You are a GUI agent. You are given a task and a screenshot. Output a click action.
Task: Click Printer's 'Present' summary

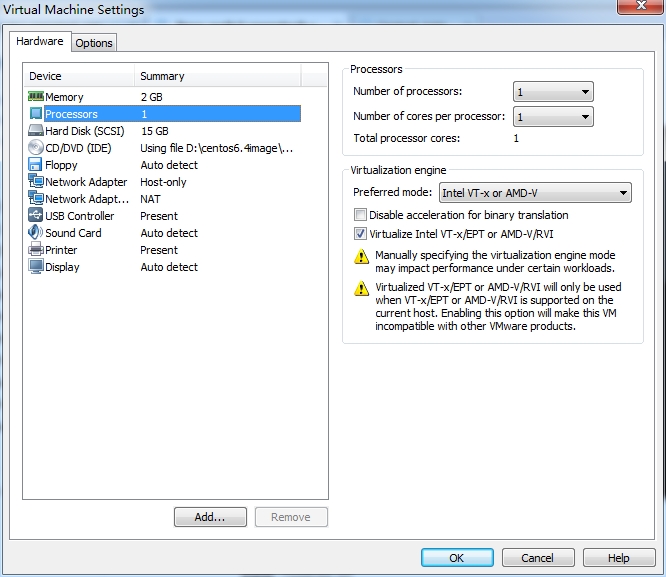(x=159, y=250)
